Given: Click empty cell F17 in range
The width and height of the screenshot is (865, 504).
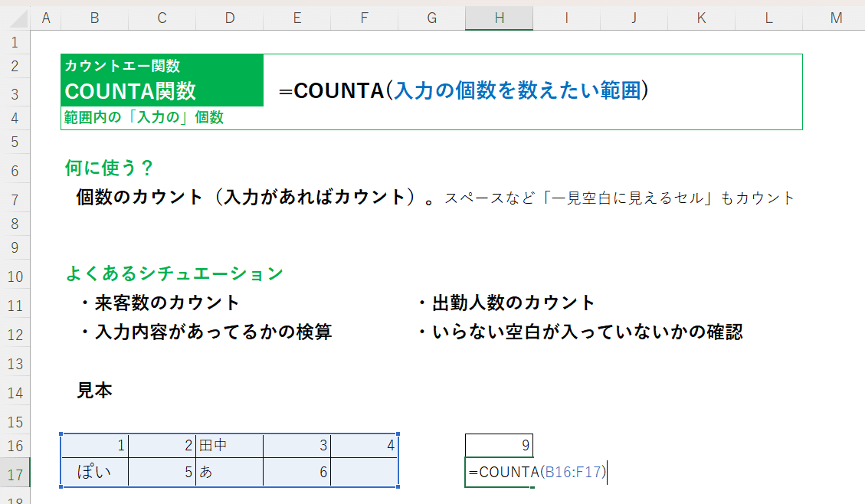Looking at the screenshot, I should 364,472.
